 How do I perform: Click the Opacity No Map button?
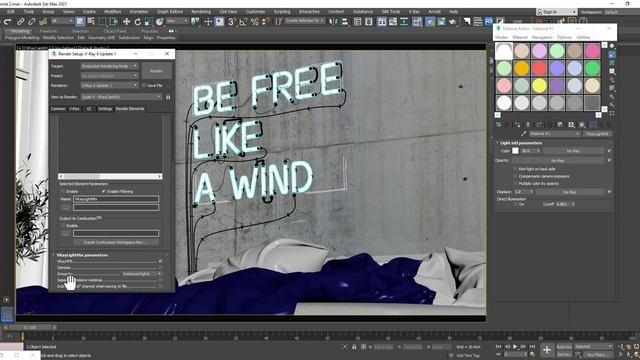tap(558, 160)
